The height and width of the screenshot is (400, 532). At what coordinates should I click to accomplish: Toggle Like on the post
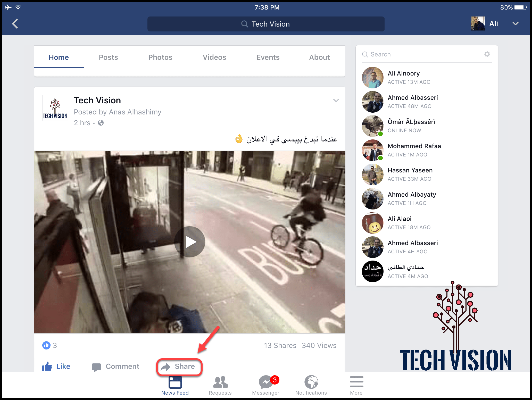pyautogui.click(x=56, y=366)
